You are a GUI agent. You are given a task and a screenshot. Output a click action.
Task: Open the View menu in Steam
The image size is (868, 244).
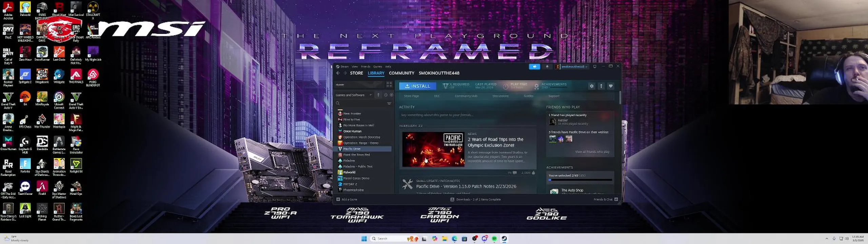tap(355, 67)
